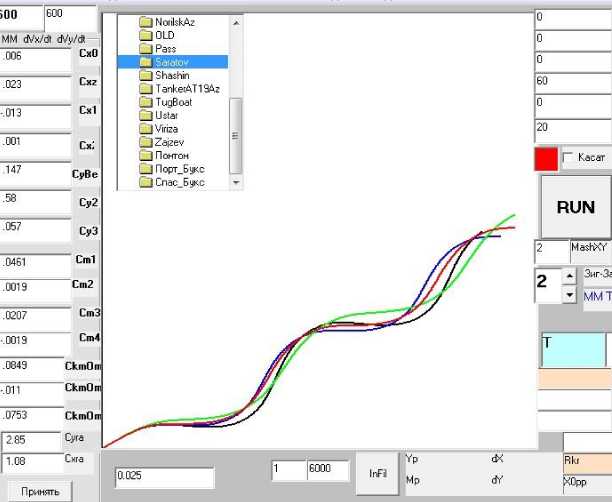Click the Cyra field with 2.85
612x502 pixels.
click(31, 443)
